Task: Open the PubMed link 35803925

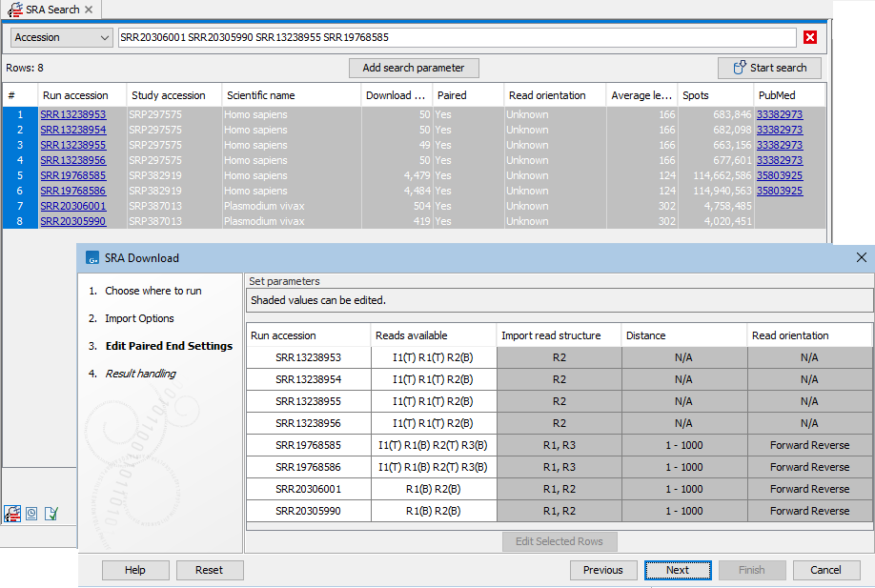Action: click(x=779, y=175)
